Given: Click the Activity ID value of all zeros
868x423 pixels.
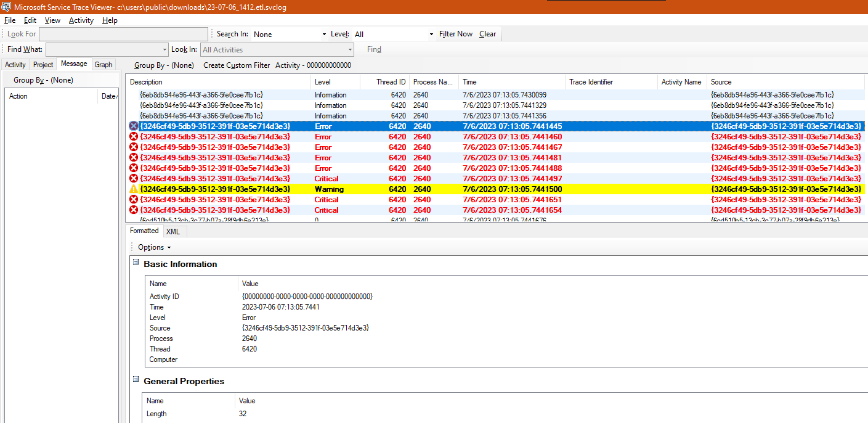Looking at the screenshot, I should [x=307, y=297].
